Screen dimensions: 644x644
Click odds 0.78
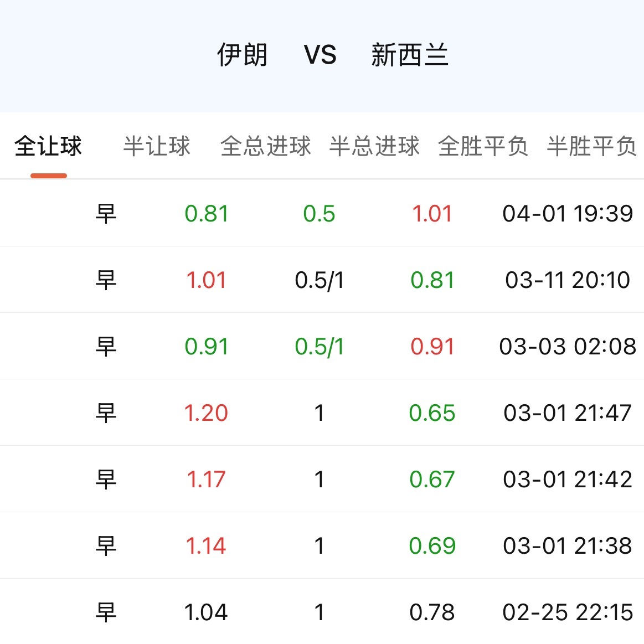(x=432, y=612)
